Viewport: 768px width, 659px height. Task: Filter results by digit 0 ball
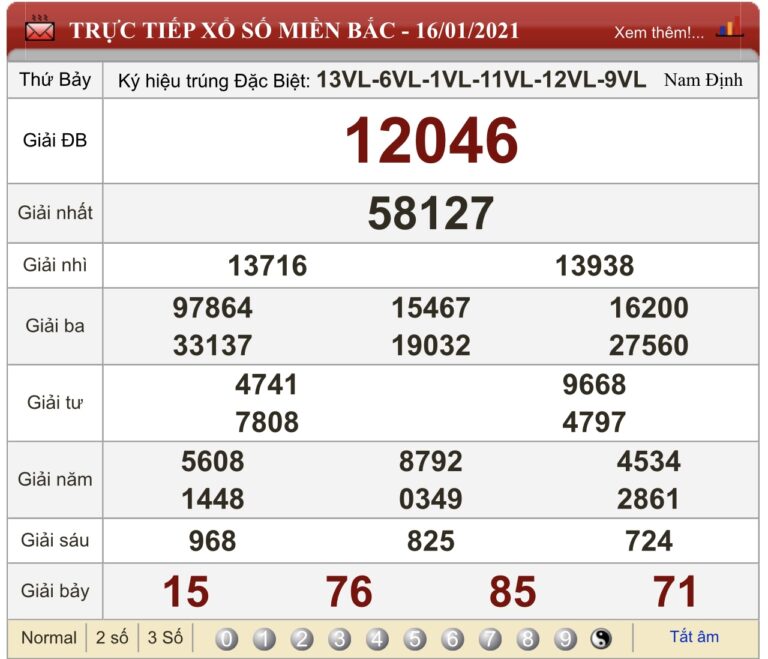[227, 639]
